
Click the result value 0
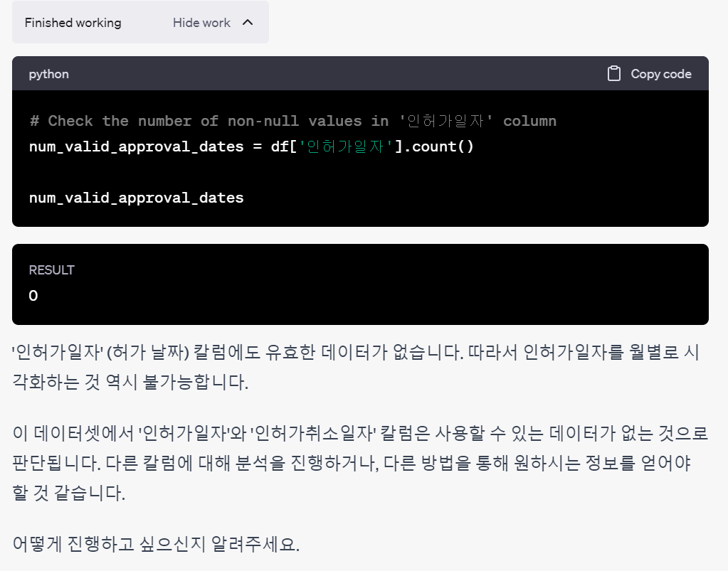coord(33,296)
